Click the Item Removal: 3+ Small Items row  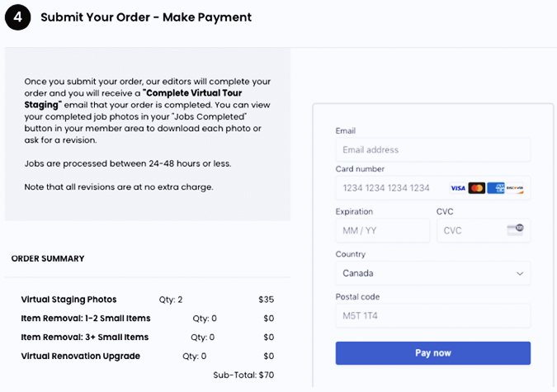coord(148,338)
